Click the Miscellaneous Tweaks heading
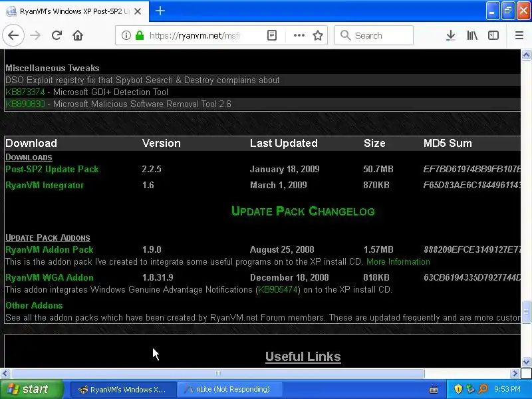Image resolution: width=532 pixels, height=399 pixels. click(53, 68)
